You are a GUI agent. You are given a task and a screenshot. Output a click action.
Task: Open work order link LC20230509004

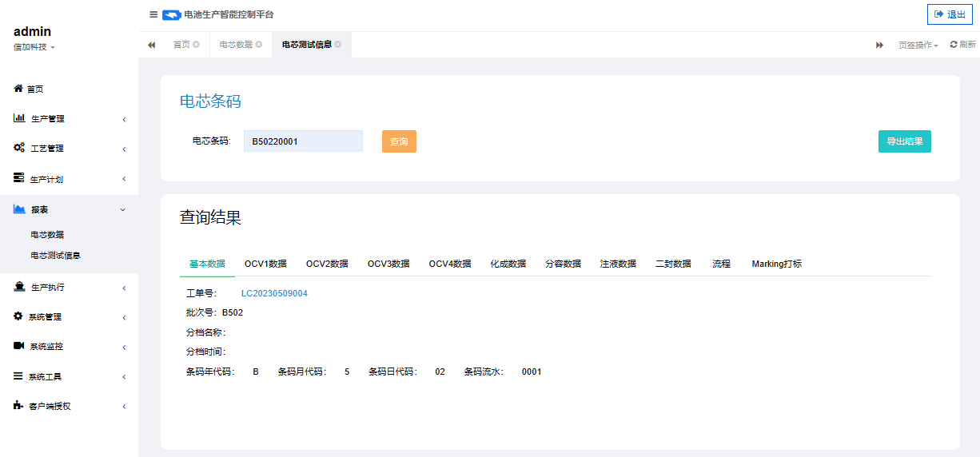click(274, 293)
